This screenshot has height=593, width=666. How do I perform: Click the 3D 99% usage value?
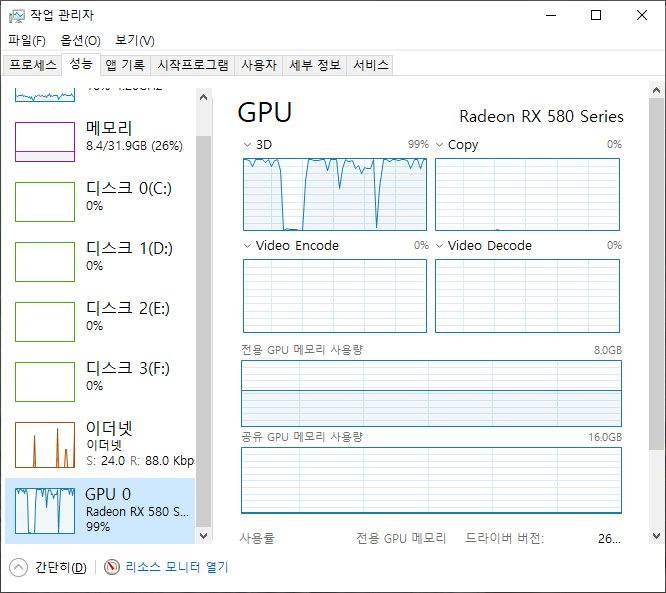pyautogui.click(x=418, y=144)
